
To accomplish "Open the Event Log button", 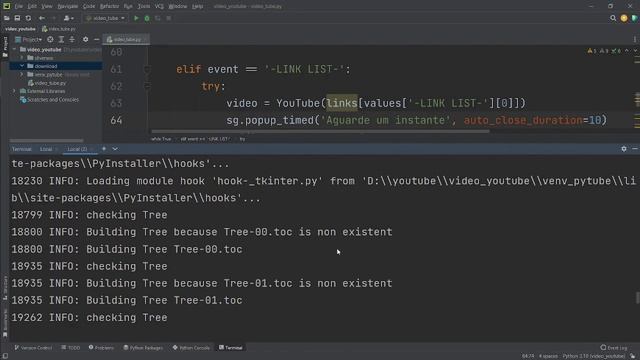I will click(614, 348).
